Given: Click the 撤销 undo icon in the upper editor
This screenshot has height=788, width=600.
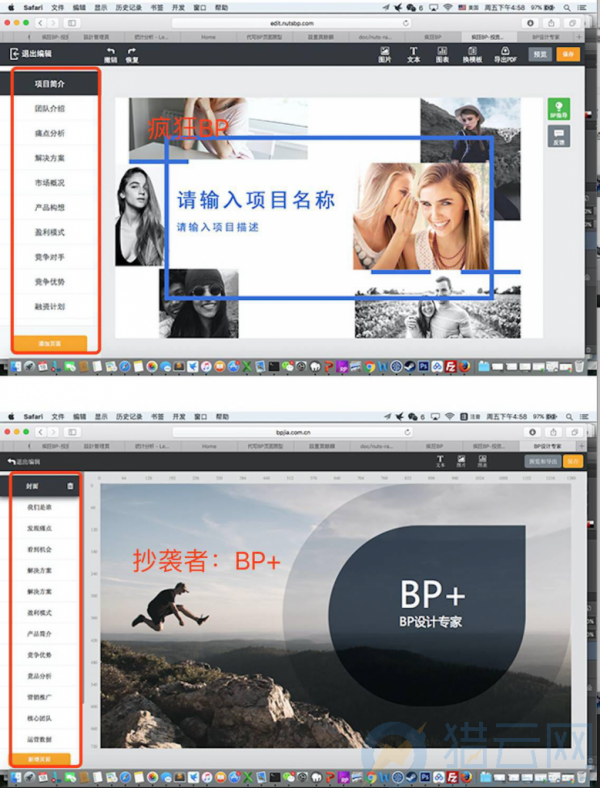Looking at the screenshot, I should [x=111, y=51].
